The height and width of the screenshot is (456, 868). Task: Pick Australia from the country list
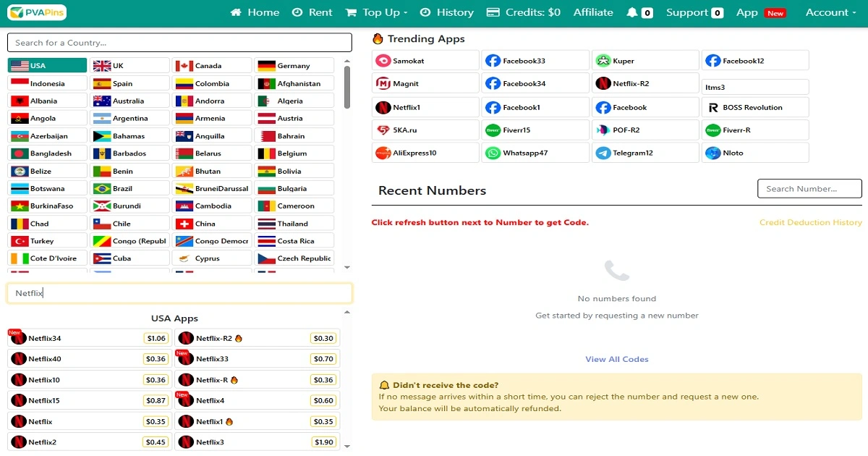(x=129, y=101)
